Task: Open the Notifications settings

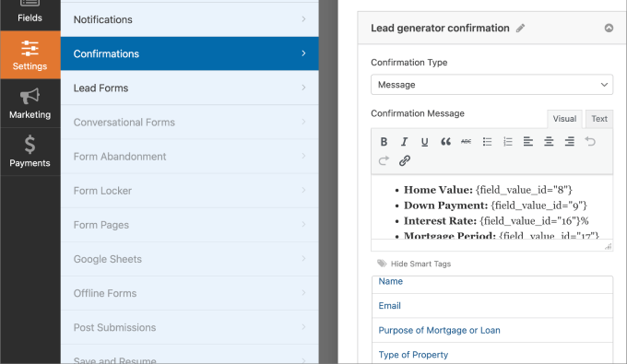Action: tap(190, 19)
